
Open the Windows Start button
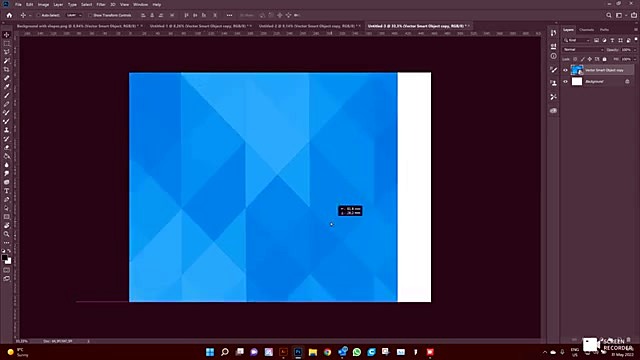(210, 352)
